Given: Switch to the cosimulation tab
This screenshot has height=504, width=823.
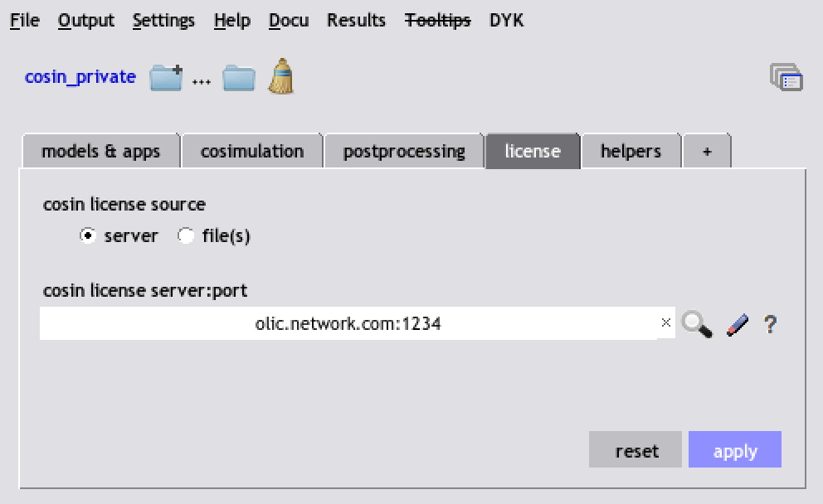Looking at the screenshot, I should pyautogui.click(x=252, y=151).
